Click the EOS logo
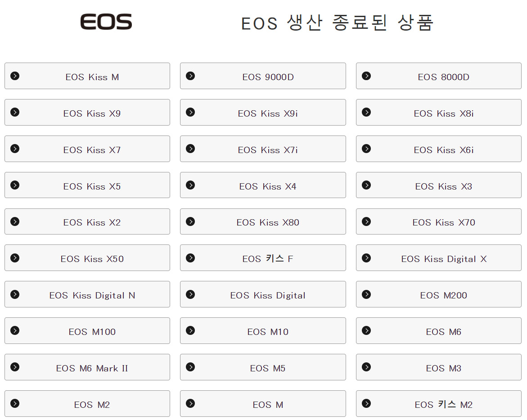 (x=106, y=22)
